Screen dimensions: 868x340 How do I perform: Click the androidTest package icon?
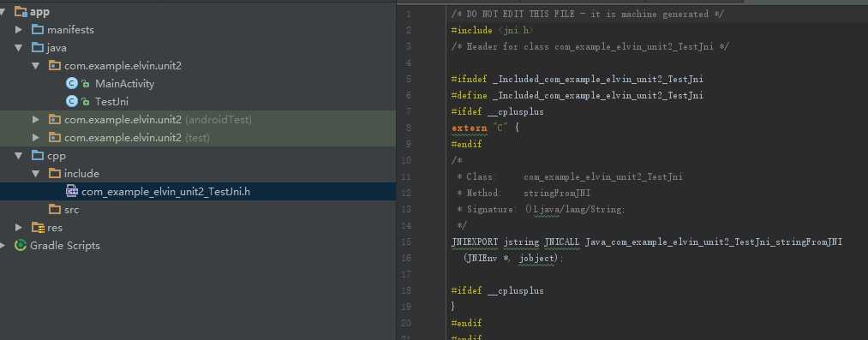(55, 119)
